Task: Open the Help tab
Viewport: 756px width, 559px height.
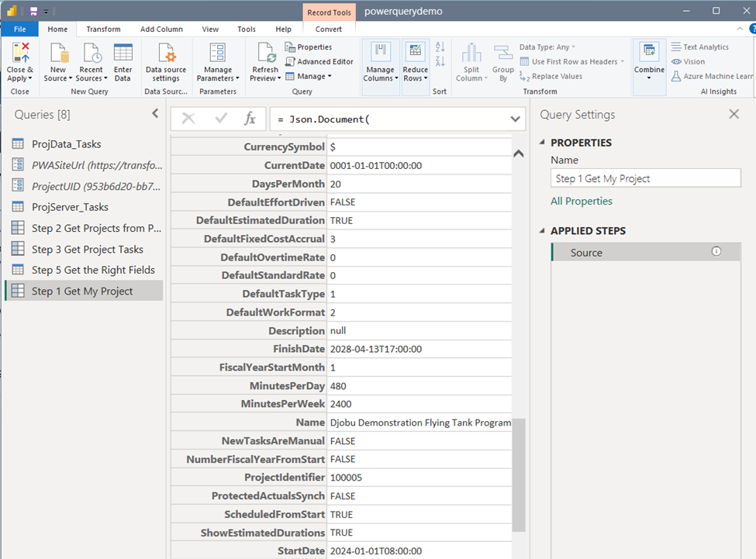Action: [284, 29]
